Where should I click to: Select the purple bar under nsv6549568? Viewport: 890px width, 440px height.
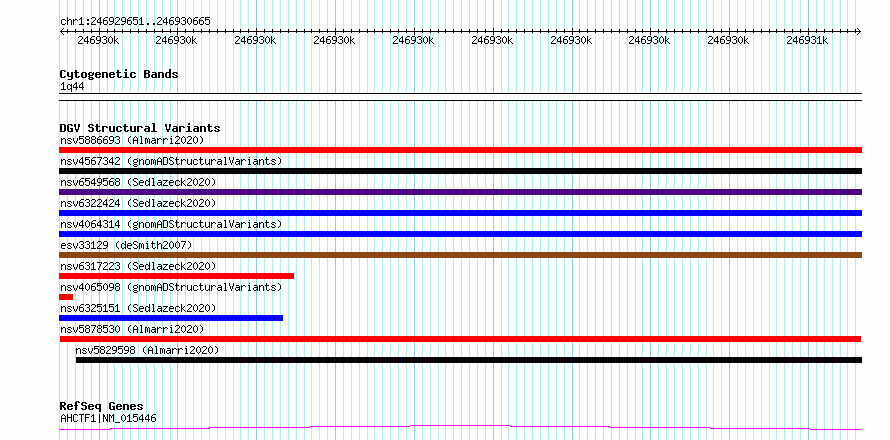460,192
